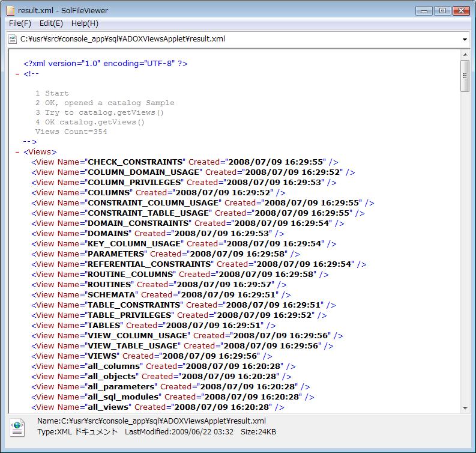
Task: Click the all_sql_modules view row
Action: point(172,397)
